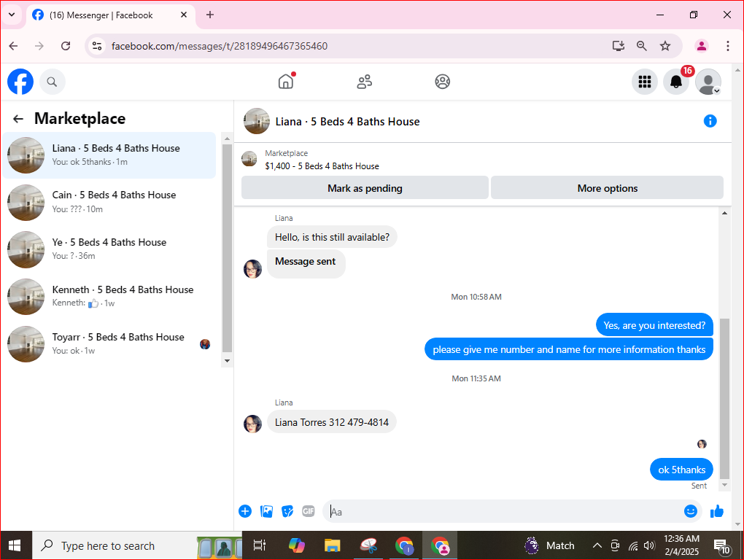
Task: Close the Messenger Facebook tab
Action: pyautogui.click(x=184, y=15)
